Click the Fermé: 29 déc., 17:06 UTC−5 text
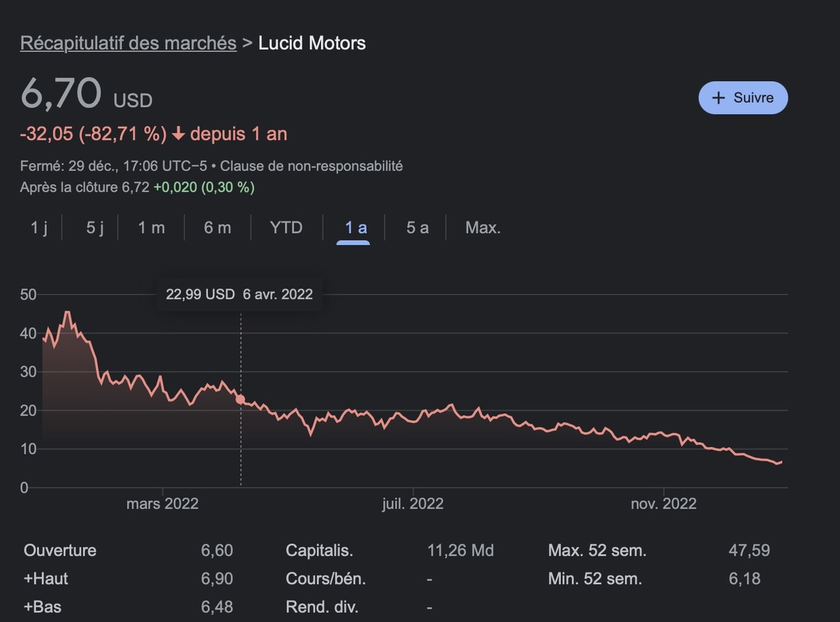840x622 pixels. coord(113,167)
